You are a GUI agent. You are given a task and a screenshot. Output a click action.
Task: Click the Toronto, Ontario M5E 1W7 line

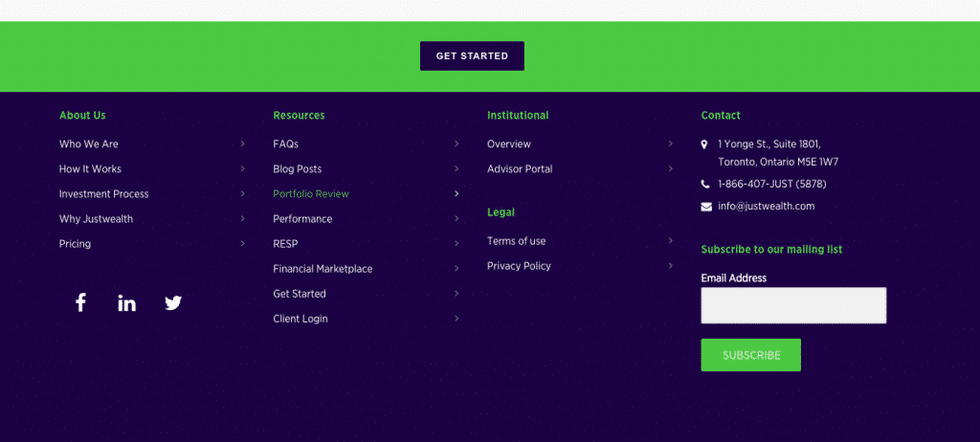pos(778,162)
